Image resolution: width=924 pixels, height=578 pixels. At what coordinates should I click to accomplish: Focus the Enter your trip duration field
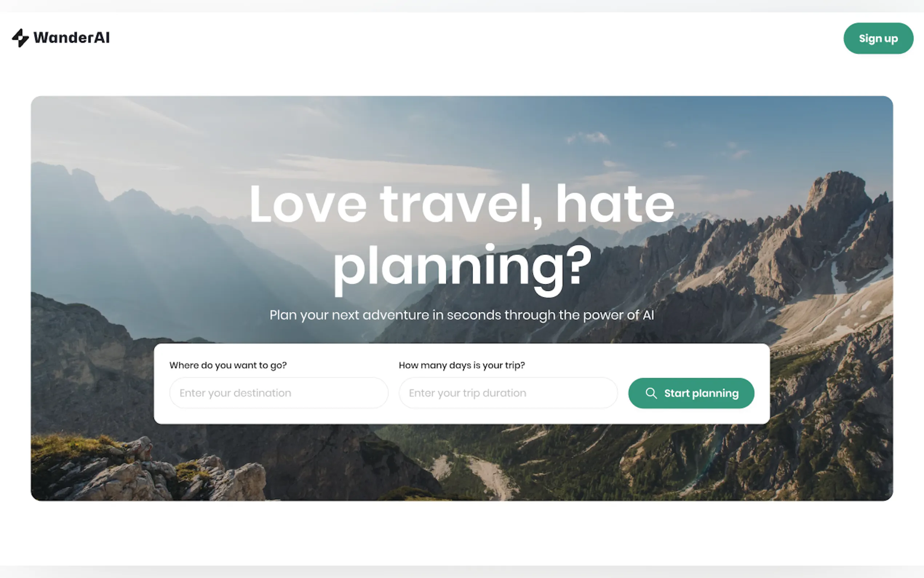(x=508, y=393)
